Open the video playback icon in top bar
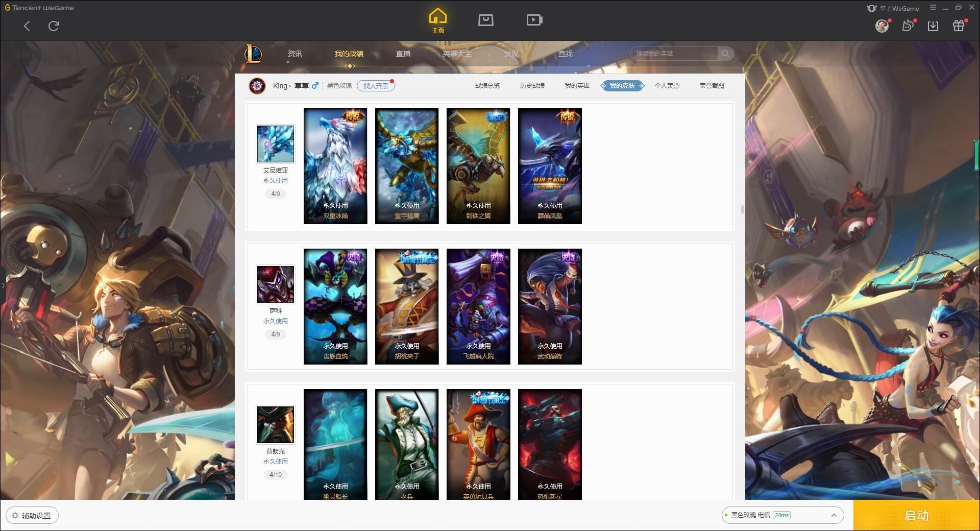The image size is (980, 531). point(534,20)
